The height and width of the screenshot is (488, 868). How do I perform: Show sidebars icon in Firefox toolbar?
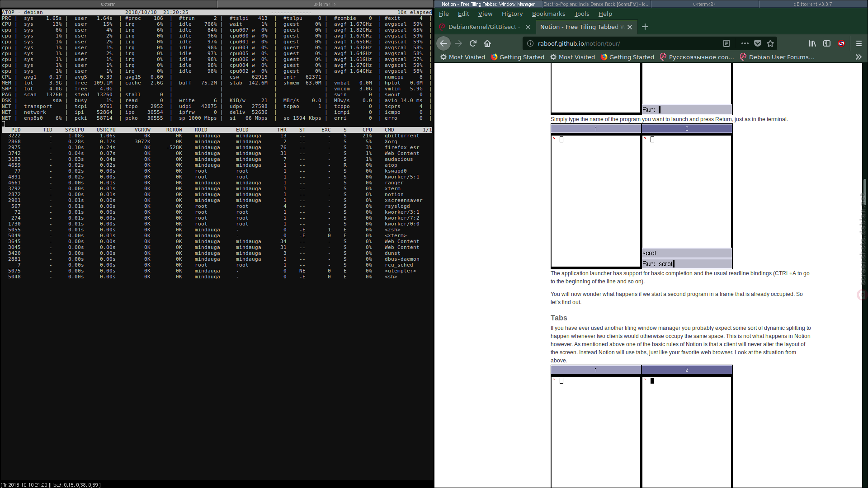pos(827,43)
